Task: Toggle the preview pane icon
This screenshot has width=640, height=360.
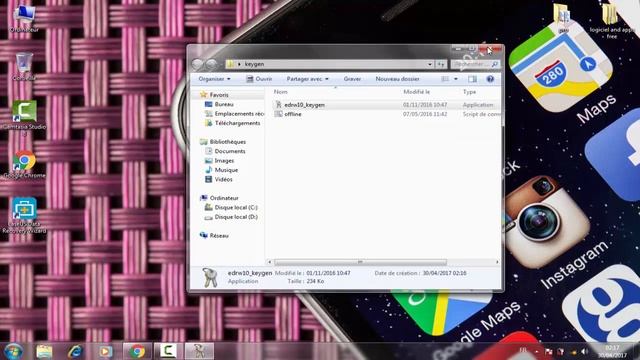Action: (472, 79)
